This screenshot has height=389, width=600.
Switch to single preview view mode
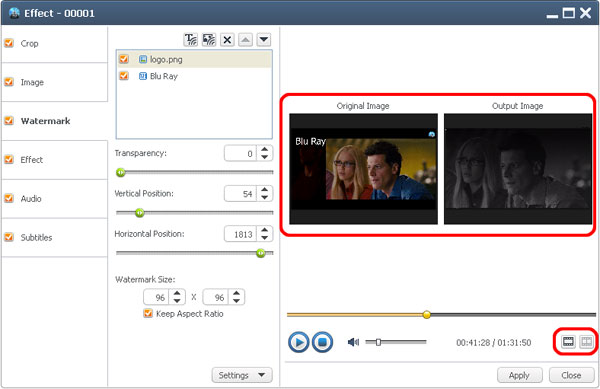coord(568,341)
